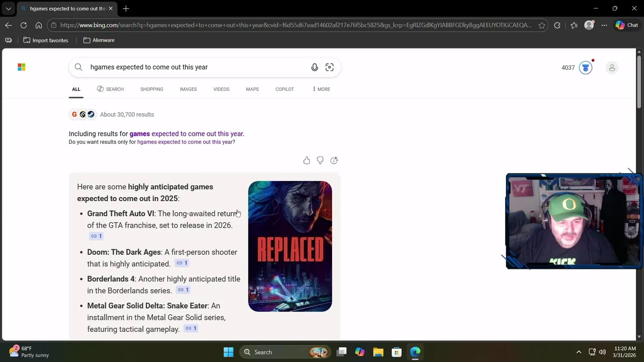Open Microsoft Store from the taskbar
The image size is (644, 362).
[x=396, y=352]
